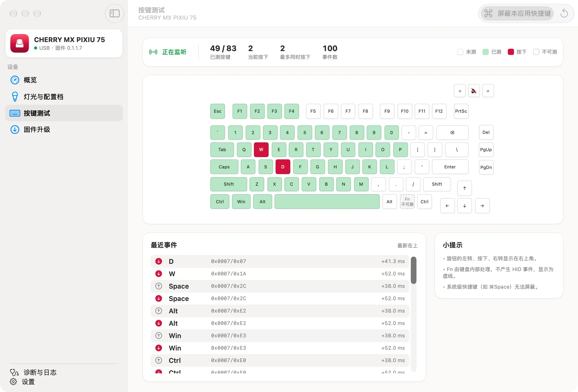This screenshot has width=578, height=392.
Task: Open 设置 settings
Action: (22, 382)
